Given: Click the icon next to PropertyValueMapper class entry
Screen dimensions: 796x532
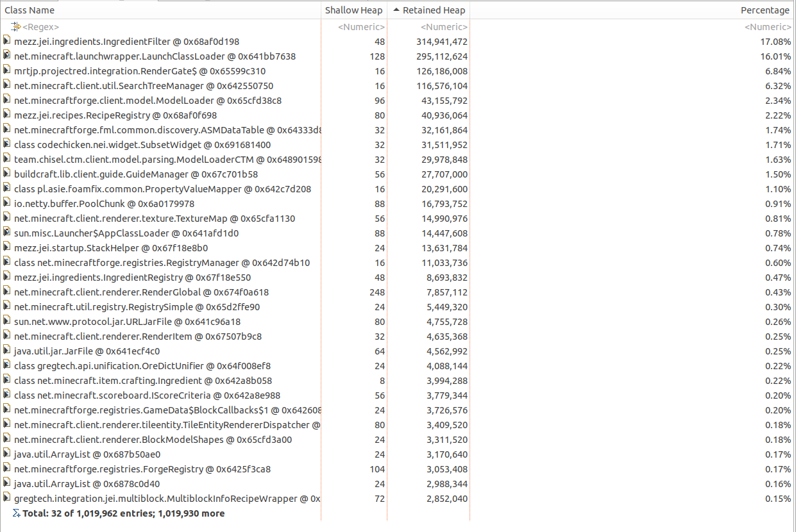Looking at the screenshot, I should [6, 189].
